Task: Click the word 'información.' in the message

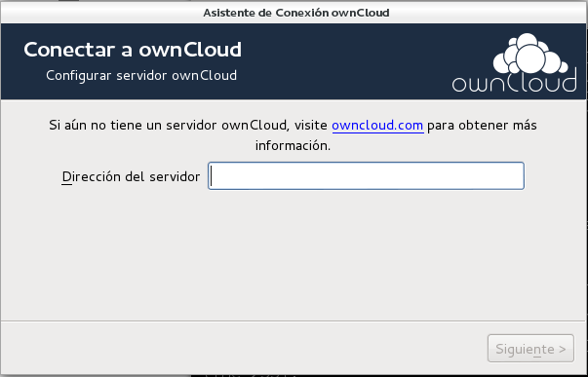Action: 293,146
